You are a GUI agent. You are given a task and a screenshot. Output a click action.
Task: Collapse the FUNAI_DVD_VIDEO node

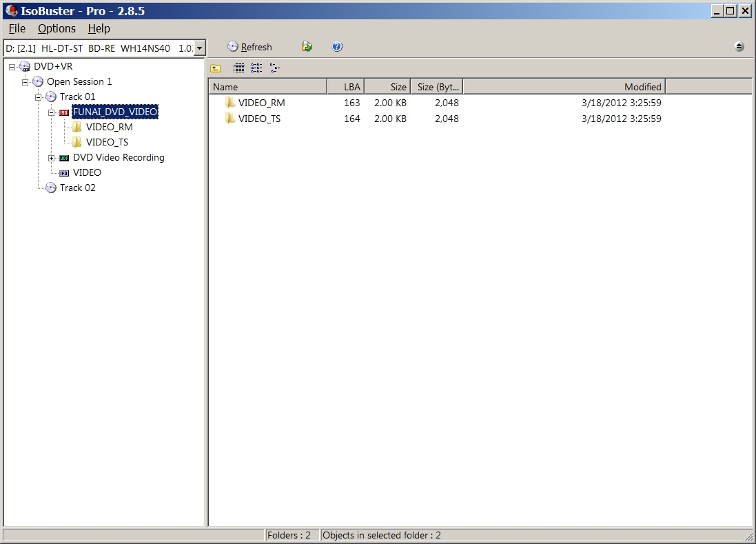coord(51,112)
